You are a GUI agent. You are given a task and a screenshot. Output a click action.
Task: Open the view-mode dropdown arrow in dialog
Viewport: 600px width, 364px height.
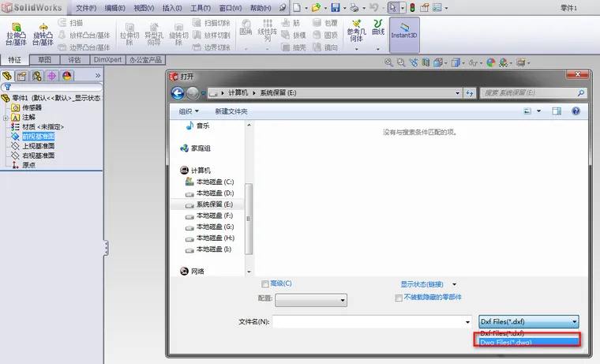tap(538, 111)
